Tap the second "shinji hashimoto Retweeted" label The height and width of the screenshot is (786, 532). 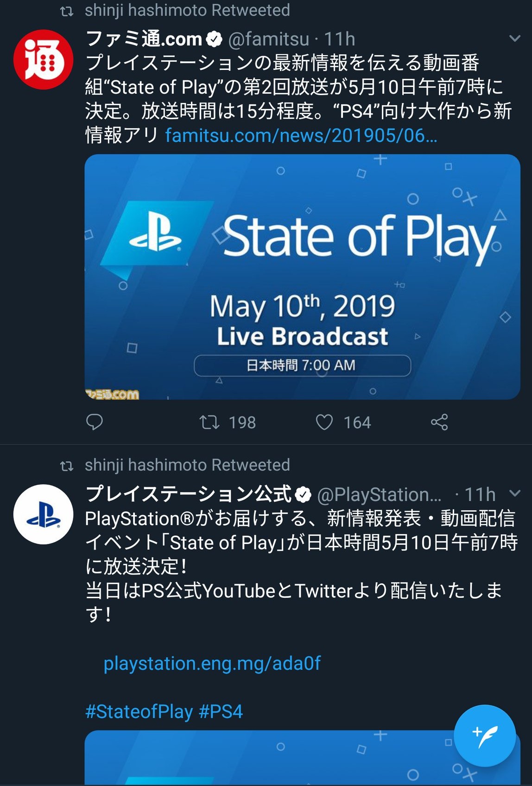coord(187,465)
